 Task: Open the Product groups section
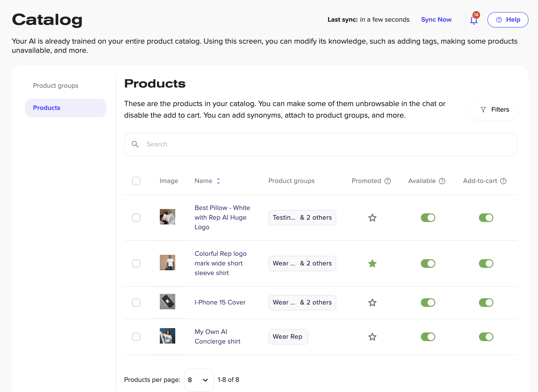[x=55, y=86]
